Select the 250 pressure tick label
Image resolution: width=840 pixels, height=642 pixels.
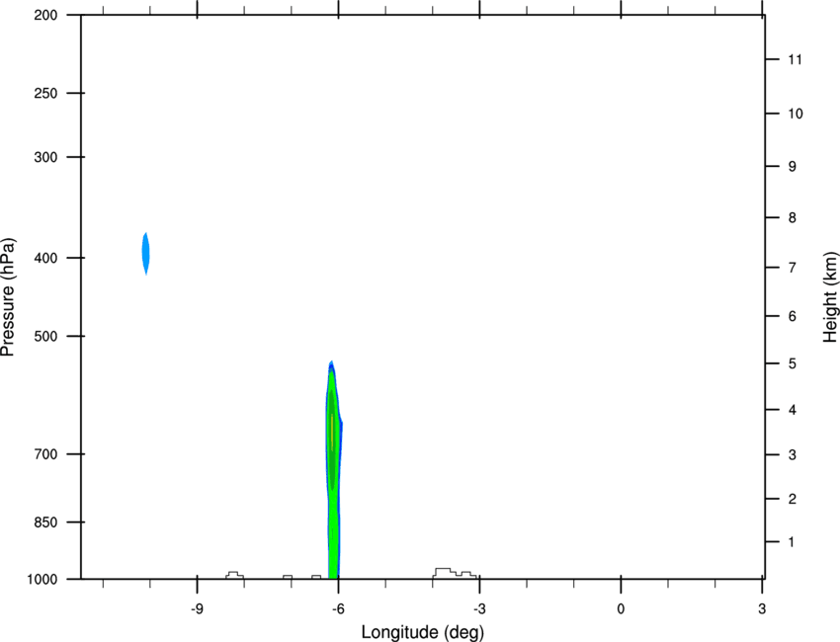coord(45,93)
